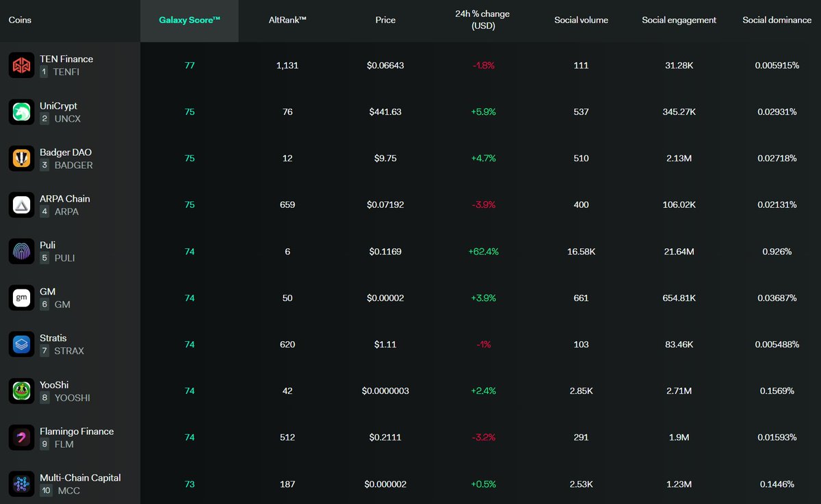Open the Flamingo Finance coin name
Screen dimensions: 821x504
pos(77,432)
